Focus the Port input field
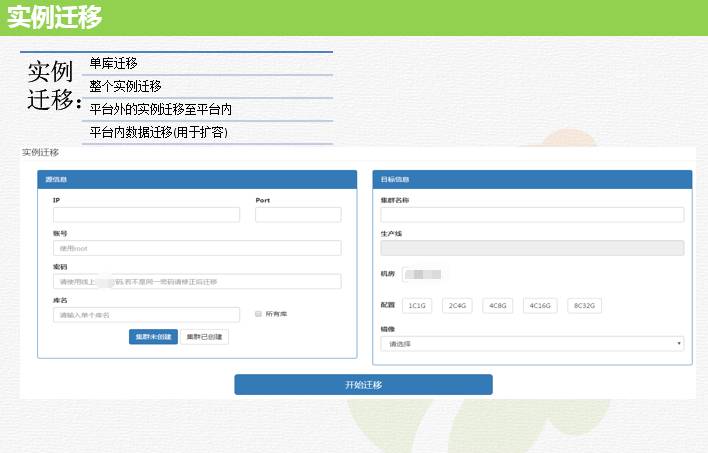Viewport: 708px width, 453px height. point(298,215)
